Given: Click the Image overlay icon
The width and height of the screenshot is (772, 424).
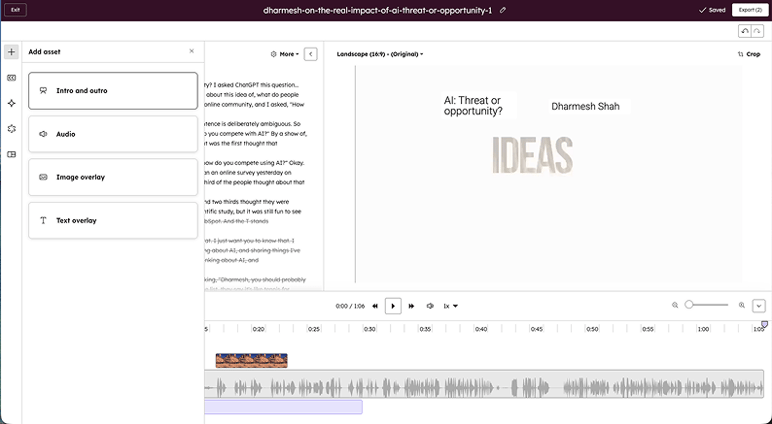Looking at the screenshot, I should (x=43, y=177).
